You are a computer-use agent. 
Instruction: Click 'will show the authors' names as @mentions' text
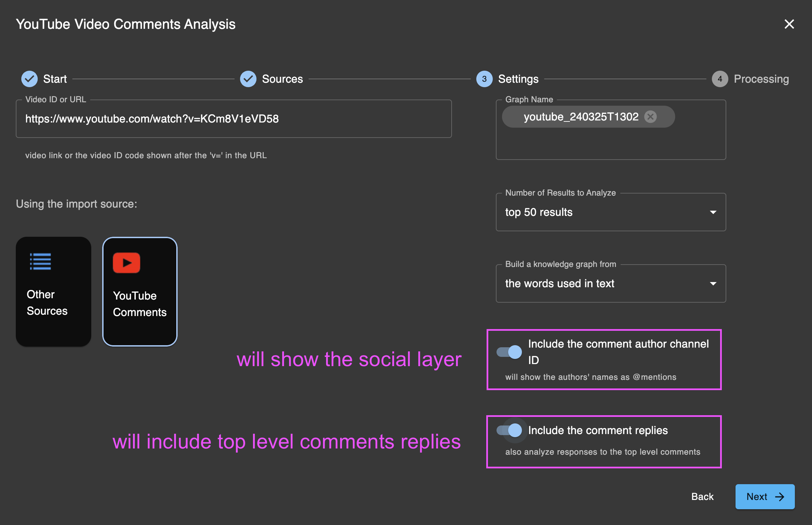pos(590,377)
